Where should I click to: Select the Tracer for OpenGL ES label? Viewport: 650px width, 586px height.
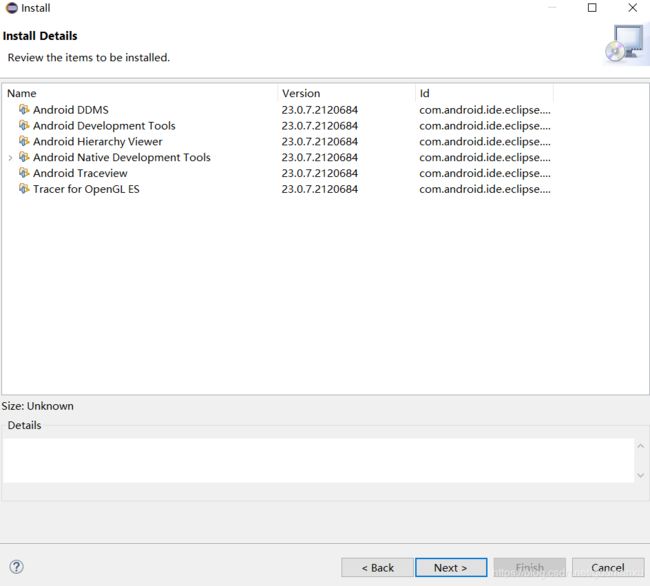(x=86, y=189)
